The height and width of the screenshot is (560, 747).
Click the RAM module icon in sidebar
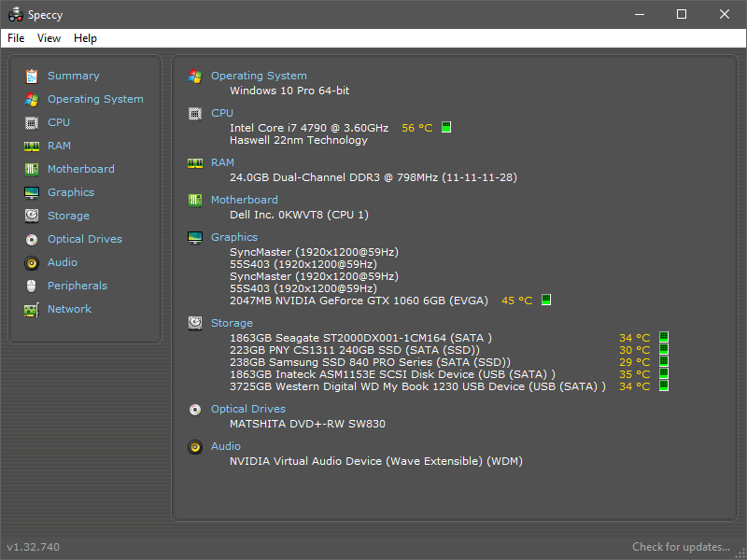[x=32, y=146]
